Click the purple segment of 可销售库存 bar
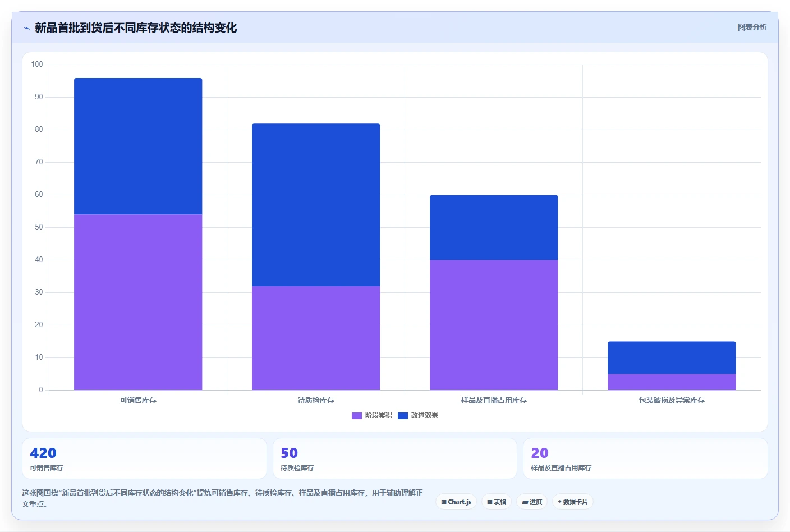Viewport: 790px width, 532px height. coord(138,302)
